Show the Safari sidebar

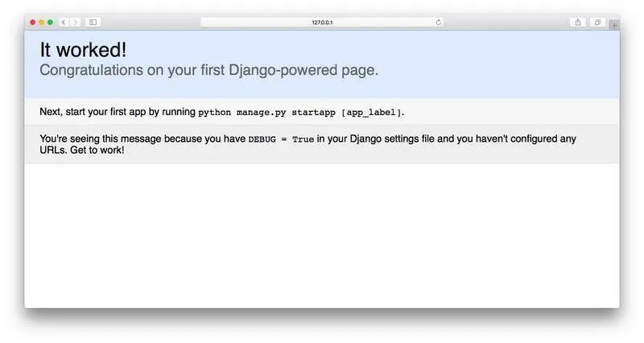click(93, 23)
